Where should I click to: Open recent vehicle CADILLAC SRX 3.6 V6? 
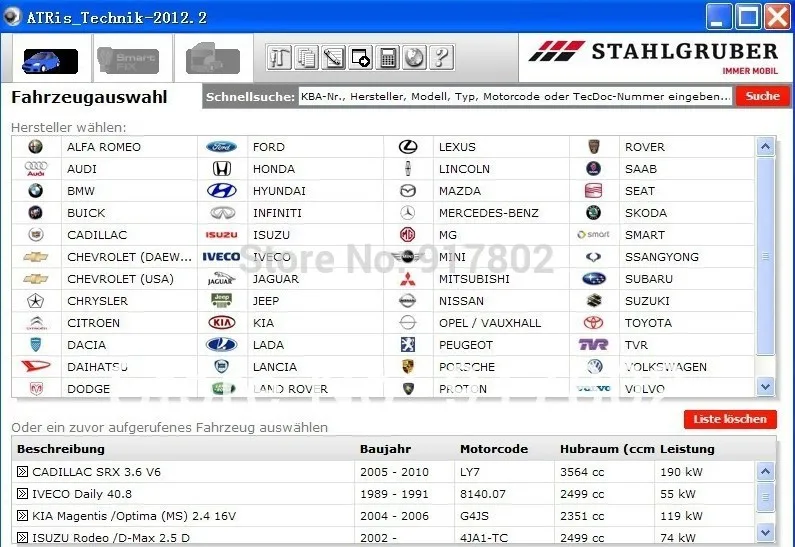96,472
